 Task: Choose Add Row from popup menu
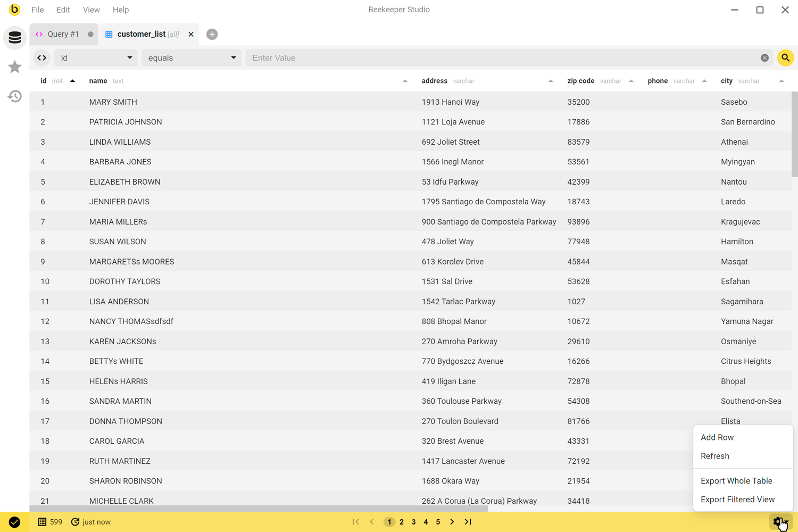click(x=743, y=437)
